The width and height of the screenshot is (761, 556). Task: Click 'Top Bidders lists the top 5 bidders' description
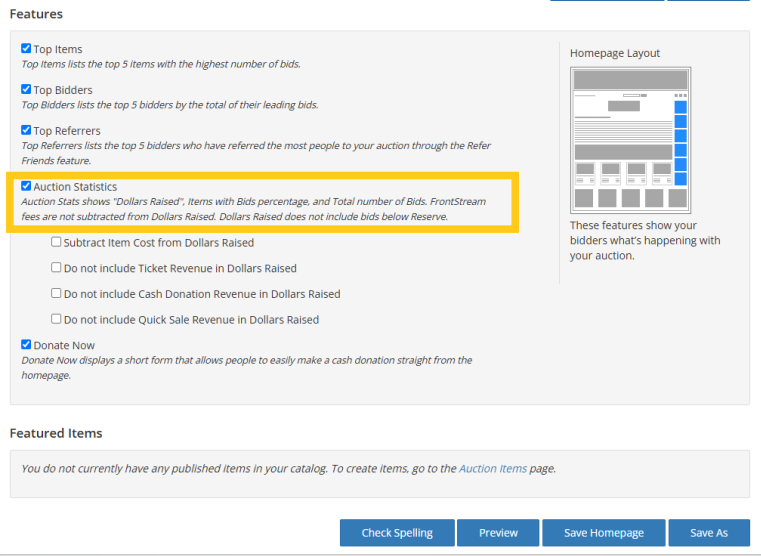click(170, 105)
